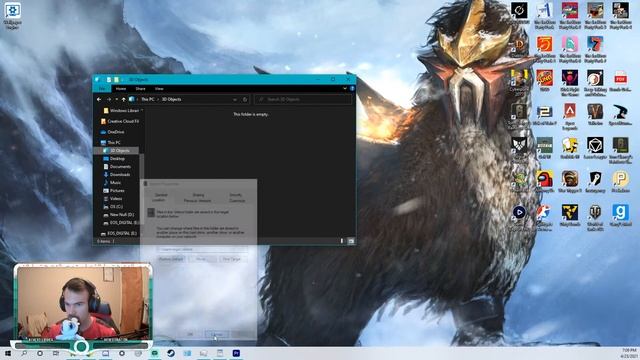Open Documents in the navigation pane
This screenshot has height=360, width=640.
117,167
